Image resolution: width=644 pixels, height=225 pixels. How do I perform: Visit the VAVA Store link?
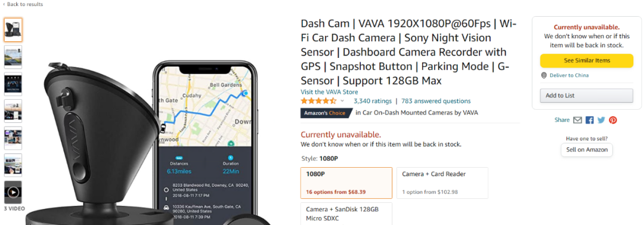point(329,92)
